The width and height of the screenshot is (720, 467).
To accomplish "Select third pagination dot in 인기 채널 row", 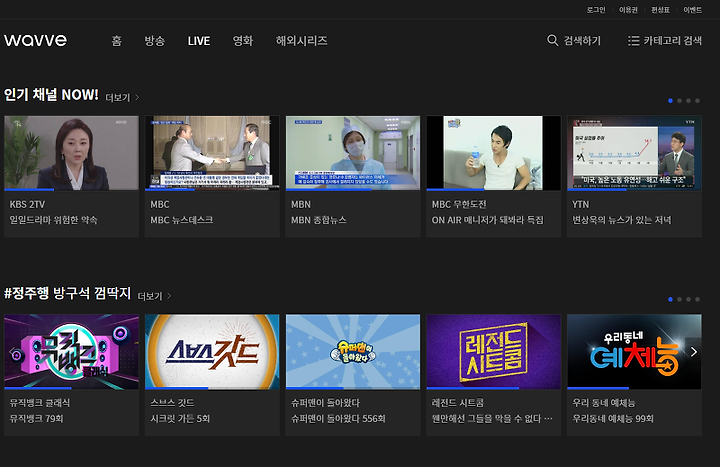I will 688,101.
